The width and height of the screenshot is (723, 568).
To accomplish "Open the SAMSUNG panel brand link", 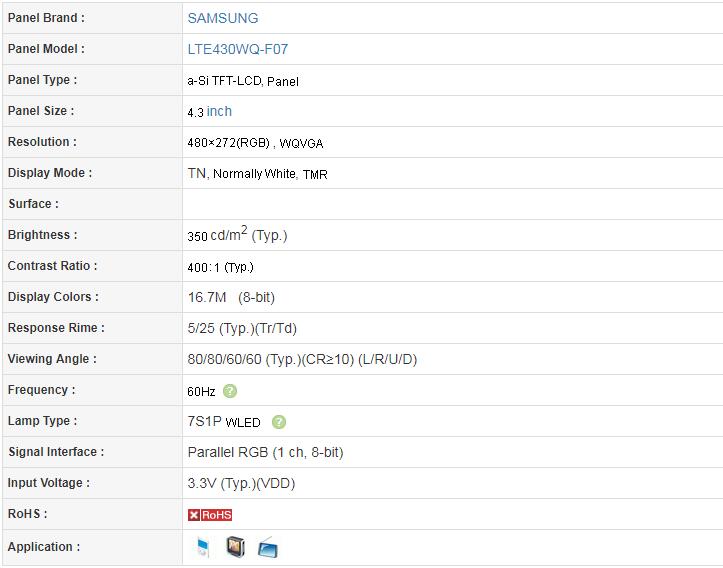I will (223, 18).
